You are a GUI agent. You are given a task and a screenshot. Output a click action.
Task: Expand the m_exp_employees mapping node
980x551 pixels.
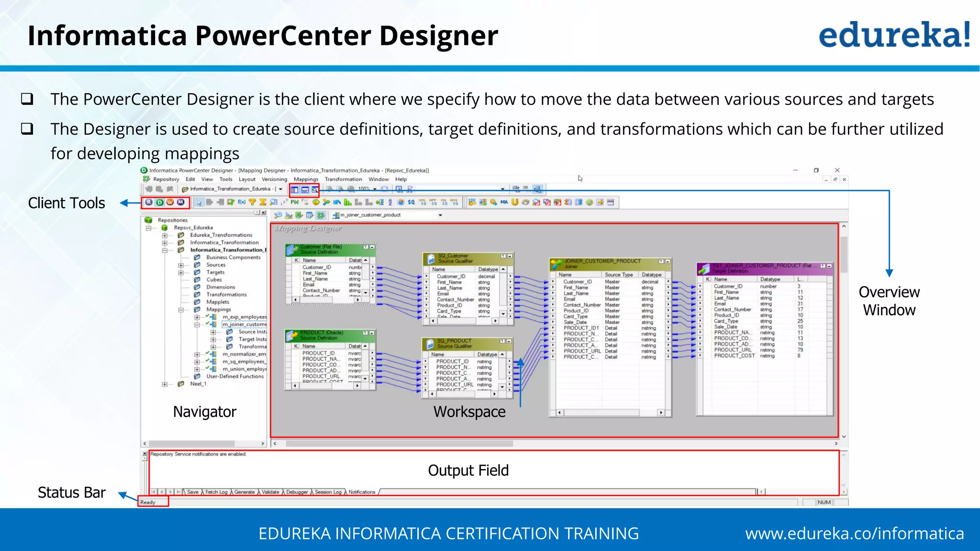(197, 317)
